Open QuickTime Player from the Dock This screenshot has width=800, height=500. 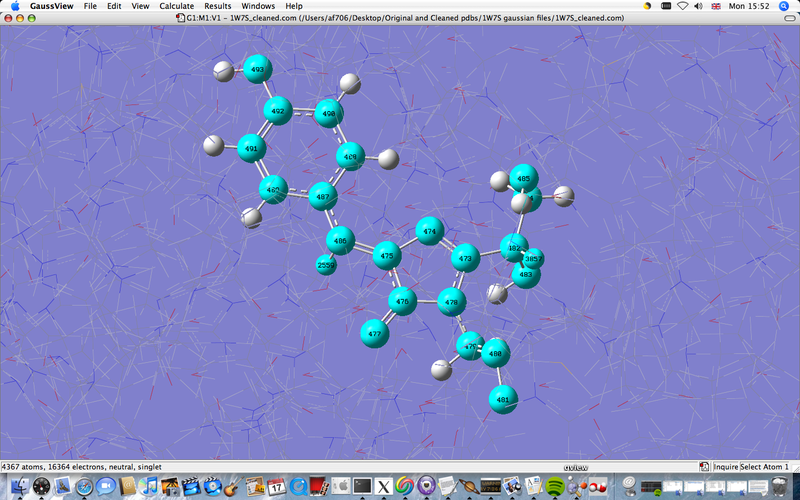point(298,486)
